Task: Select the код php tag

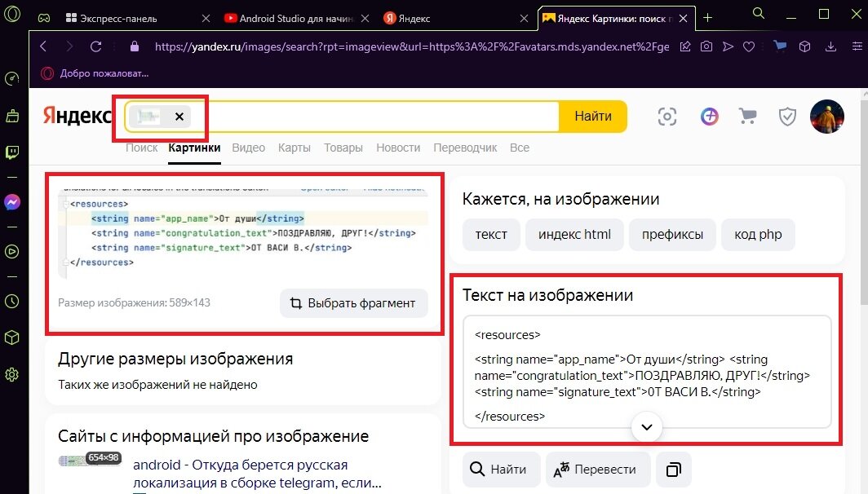Action: [x=758, y=235]
